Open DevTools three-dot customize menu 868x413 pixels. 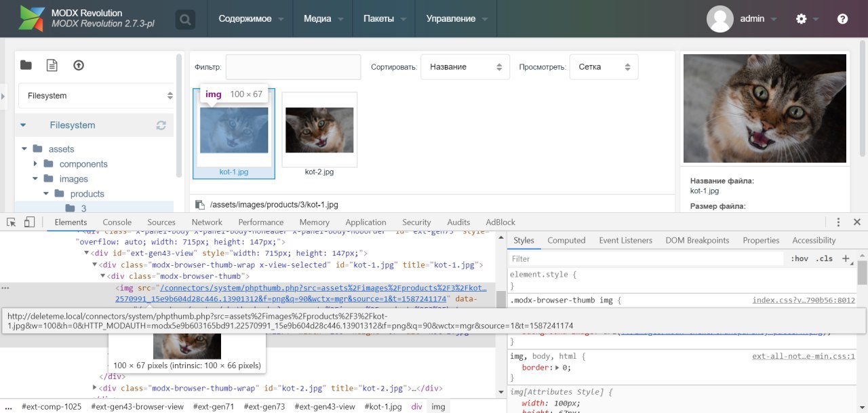point(839,222)
